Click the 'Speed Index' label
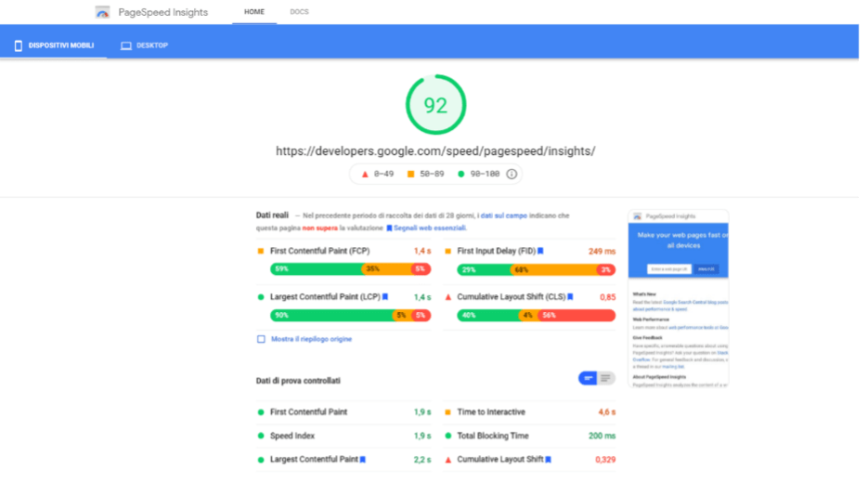868x482 pixels. click(x=292, y=436)
